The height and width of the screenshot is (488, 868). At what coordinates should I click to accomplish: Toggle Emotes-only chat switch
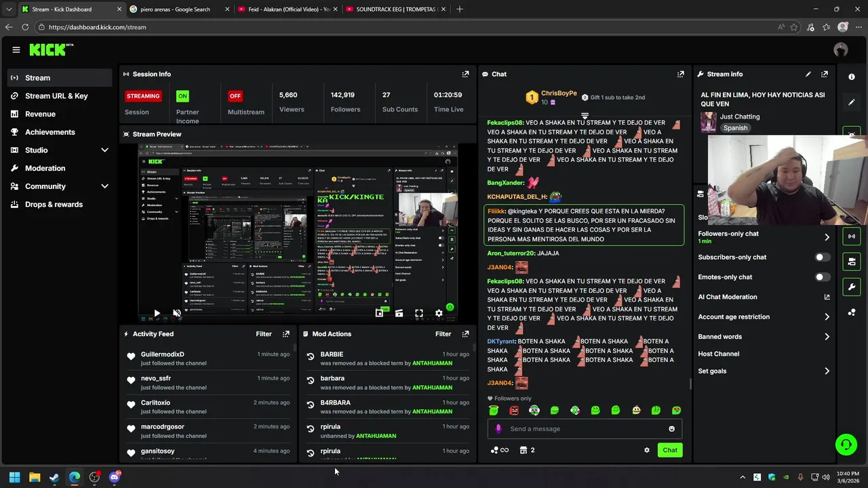[x=822, y=277]
